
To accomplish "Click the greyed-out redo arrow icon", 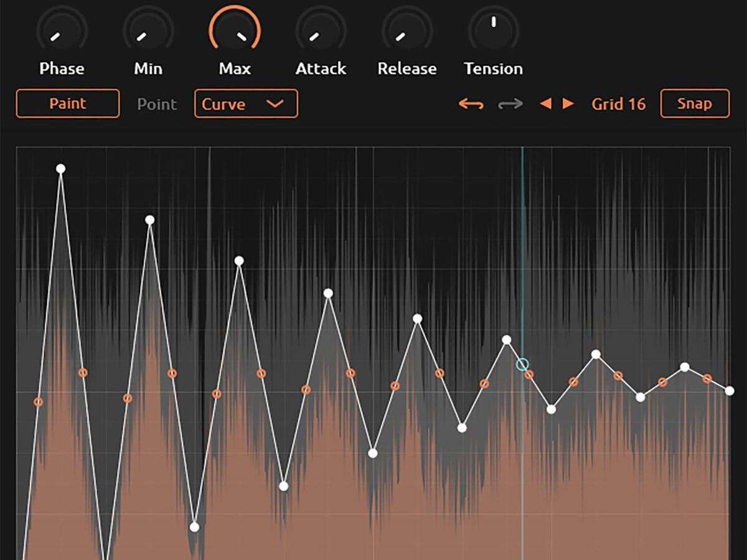I will pos(510,104).
